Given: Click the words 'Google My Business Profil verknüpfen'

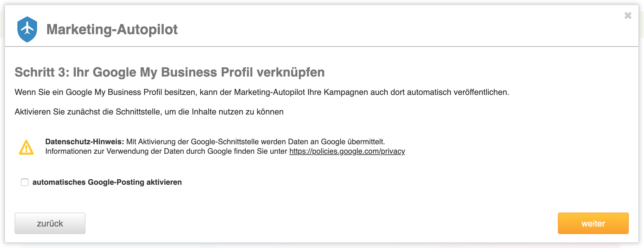Looking at the screenshot, I should (x=208, y=72).
